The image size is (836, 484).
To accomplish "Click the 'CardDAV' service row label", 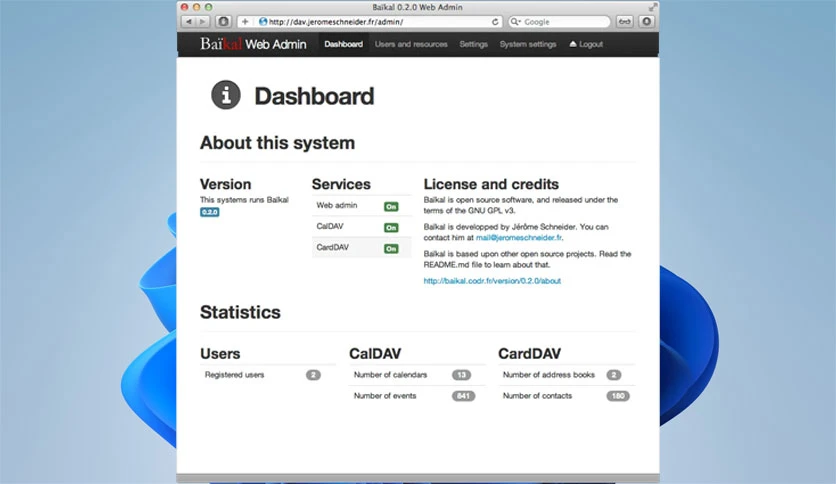I will coord(332,247).
